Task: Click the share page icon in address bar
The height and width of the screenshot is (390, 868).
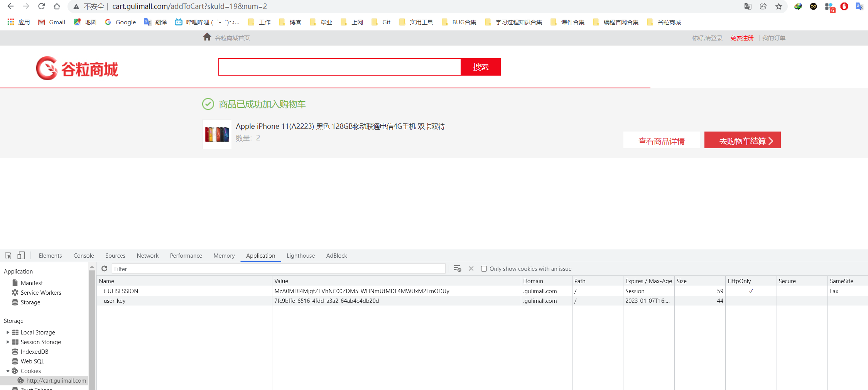Action: pyautogui.click(x=763, y=6)
